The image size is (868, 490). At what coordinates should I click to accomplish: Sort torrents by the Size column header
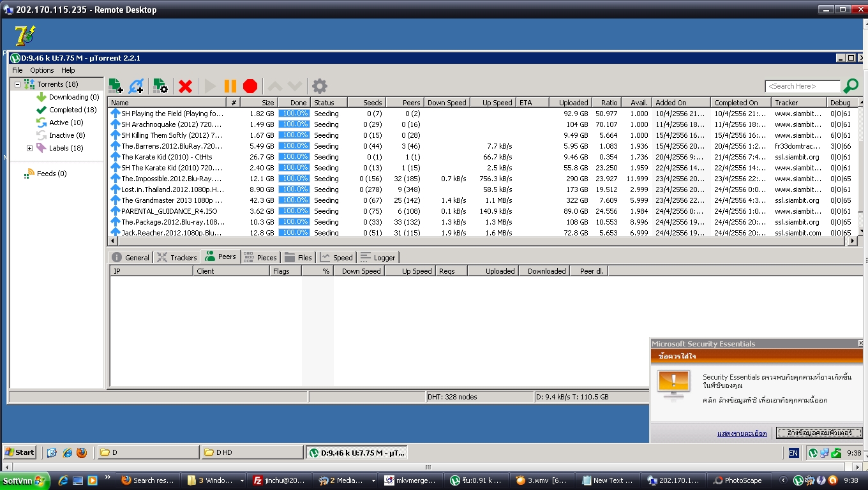(260, 102)
